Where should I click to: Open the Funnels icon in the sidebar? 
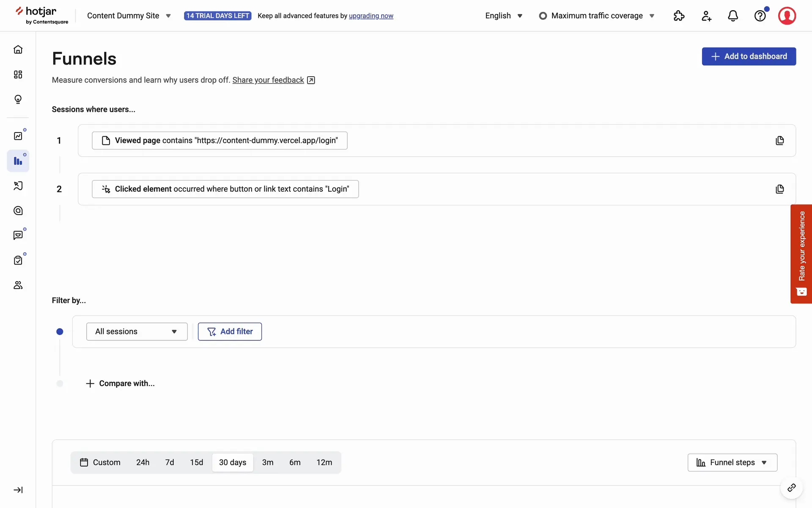pyautogui.click(x=18, y=161)
